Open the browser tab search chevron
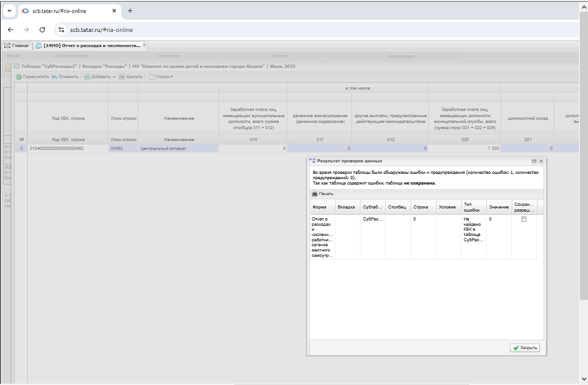This screenshot has height=385, width=588. [x=9, y=11]
